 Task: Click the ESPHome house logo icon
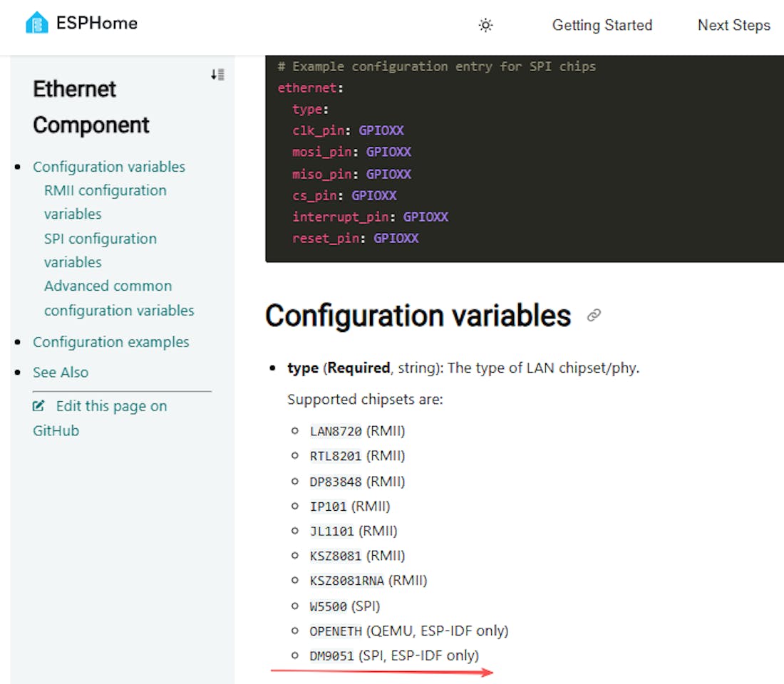tap(36, 24)
